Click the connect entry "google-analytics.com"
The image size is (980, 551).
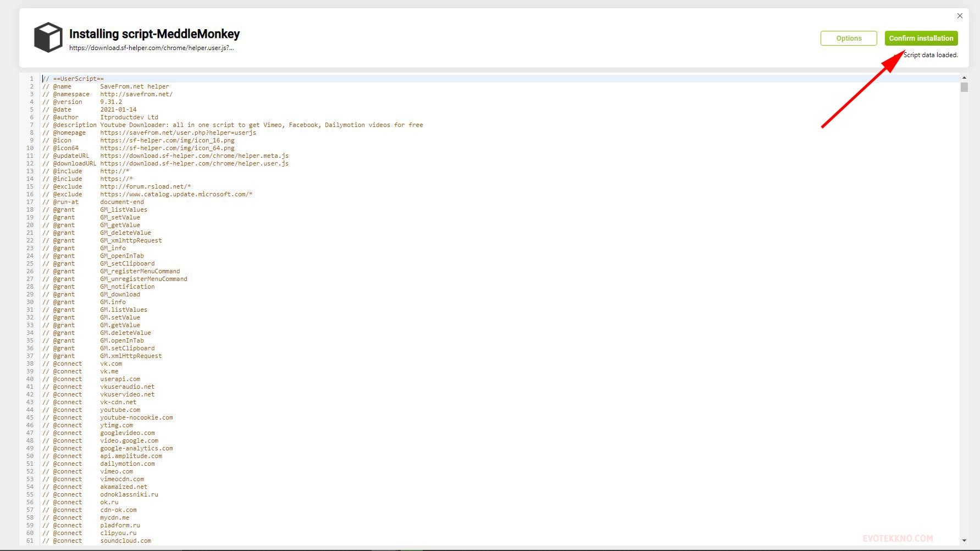(x=136, y=448)
